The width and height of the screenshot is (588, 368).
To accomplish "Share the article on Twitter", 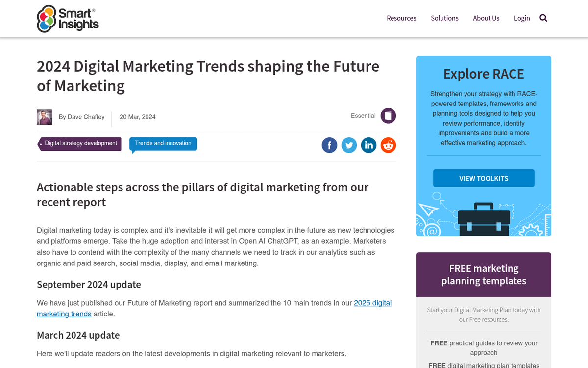I will [x=349, y=145].
